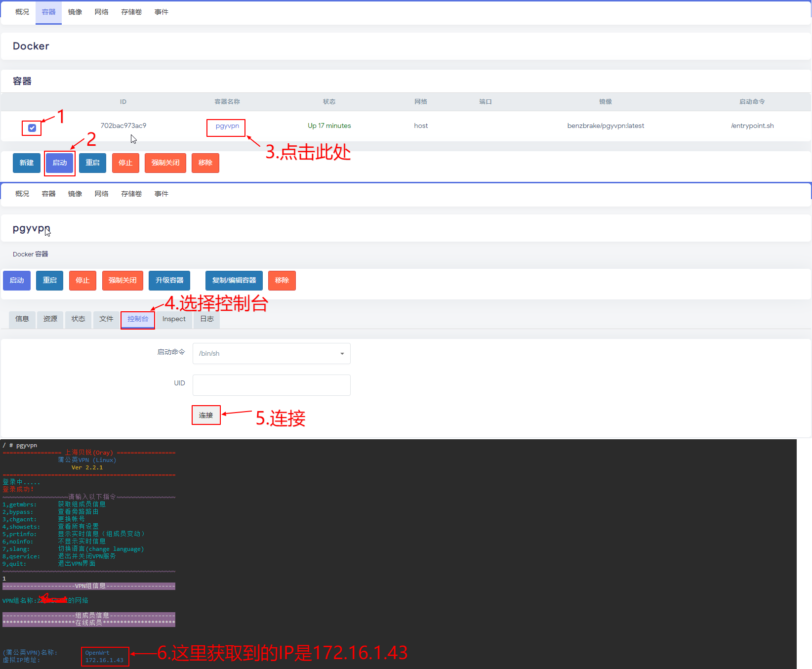Click the IP 172.16.1.43 in the terminal
Image resolution: width=812 pixels, height=669 pixels.
coord(104,660)
